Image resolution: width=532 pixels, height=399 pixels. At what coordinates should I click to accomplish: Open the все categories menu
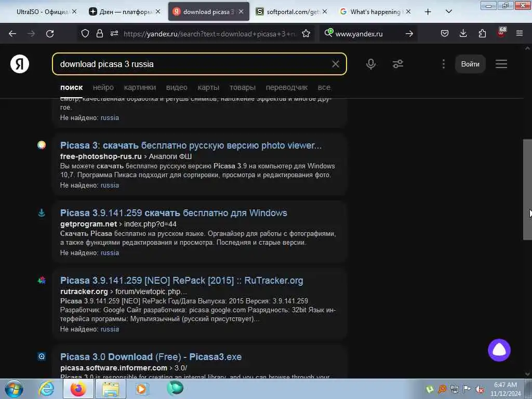click(324, 87)
